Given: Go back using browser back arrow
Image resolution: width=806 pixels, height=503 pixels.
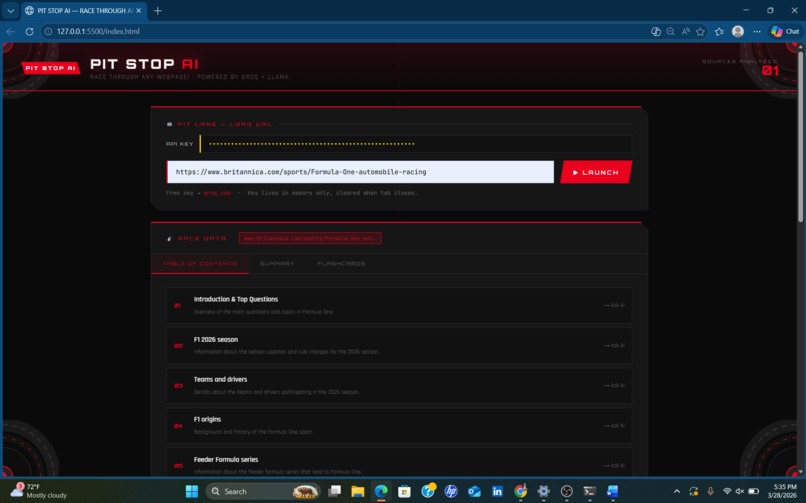Looking at the screenshot, I should tap(10, 31).
